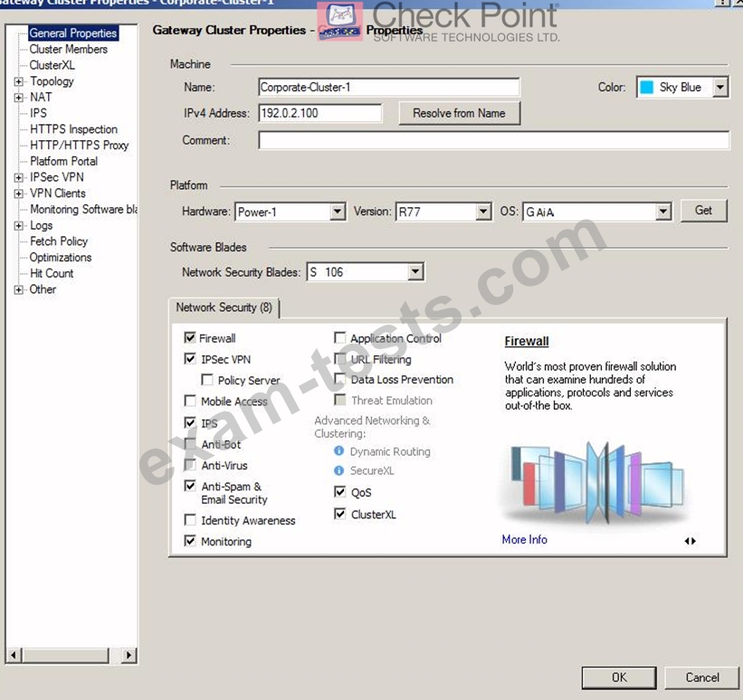This screenshot has height=700, width=743.
Task: Enable the Mobile Access blade
Action: click(190, 402)
